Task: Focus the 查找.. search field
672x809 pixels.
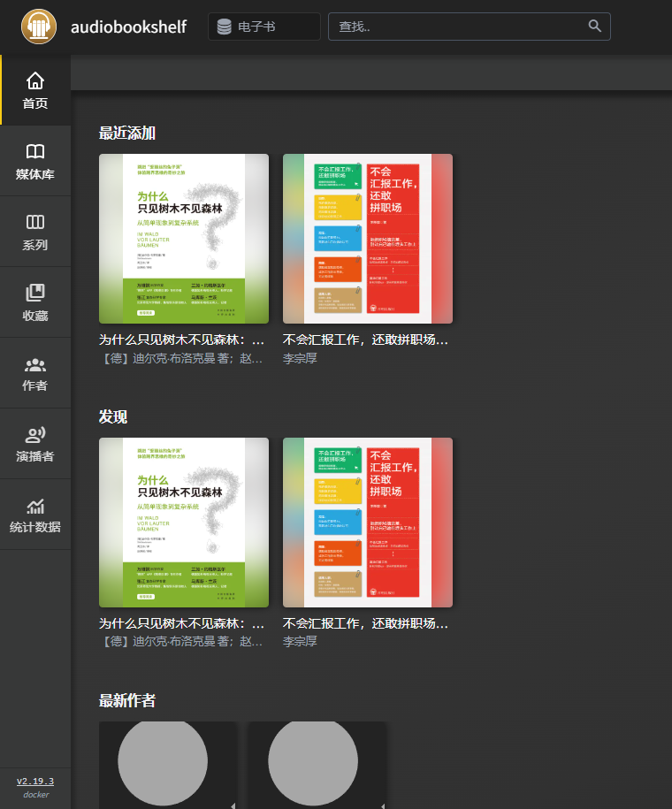Action: [x=470, y=27]
